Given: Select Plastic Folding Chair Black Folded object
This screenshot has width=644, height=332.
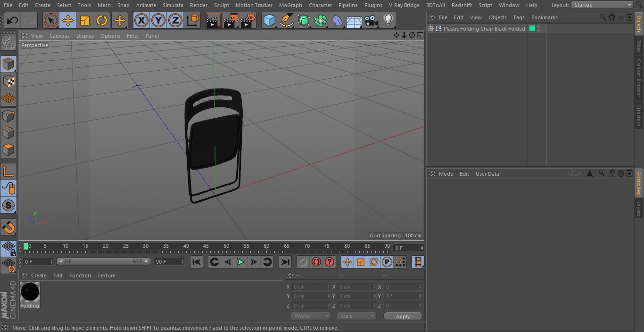Looking at the screenshot, I should (484, 29).
